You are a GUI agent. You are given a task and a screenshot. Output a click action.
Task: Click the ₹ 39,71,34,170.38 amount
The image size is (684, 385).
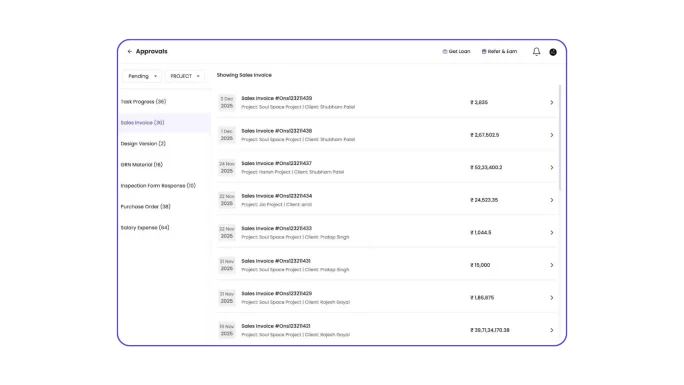[489, 330]
